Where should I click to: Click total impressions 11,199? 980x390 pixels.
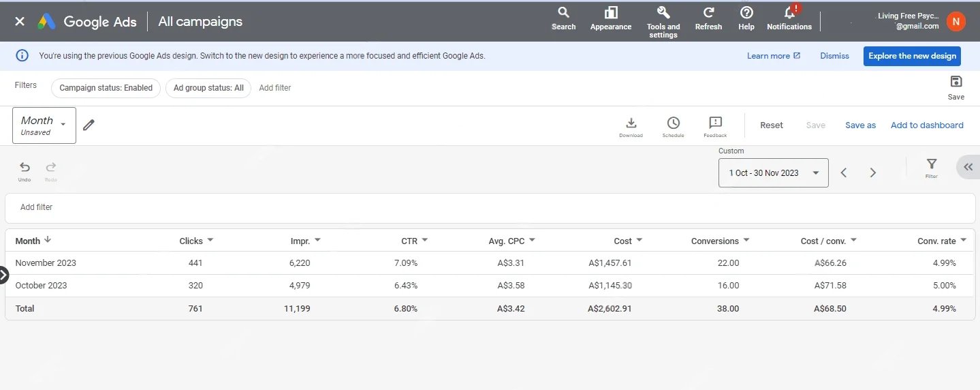pos(297,309)
